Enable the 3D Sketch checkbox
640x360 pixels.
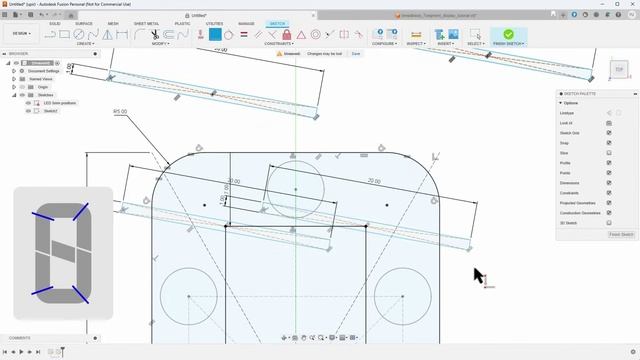click(x=609, y=223)
